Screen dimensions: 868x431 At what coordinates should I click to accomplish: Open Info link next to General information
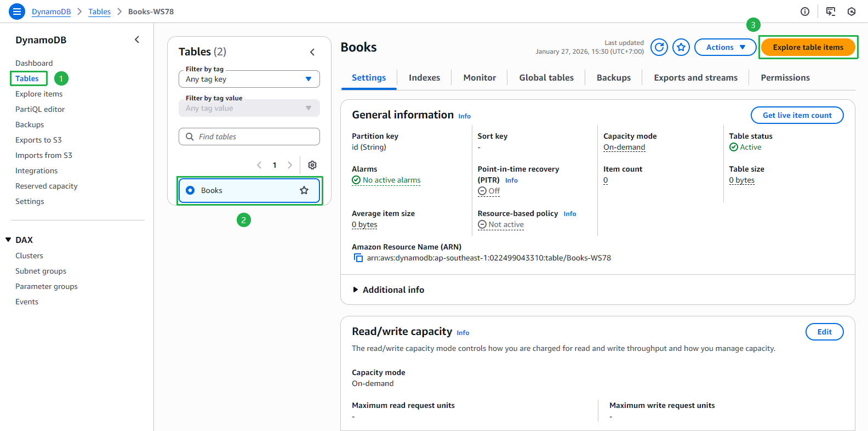pos(464,116)
